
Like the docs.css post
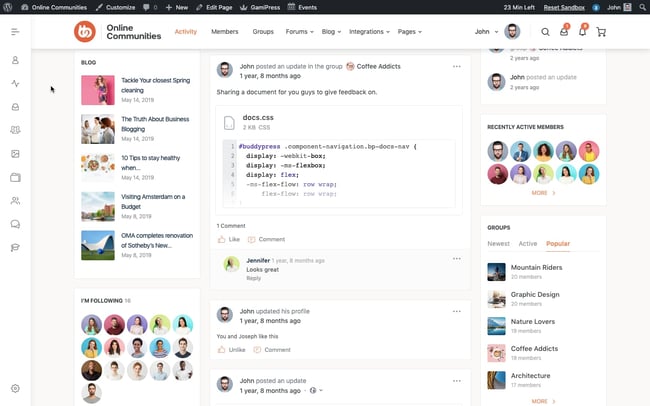click(x=229, y=239)
